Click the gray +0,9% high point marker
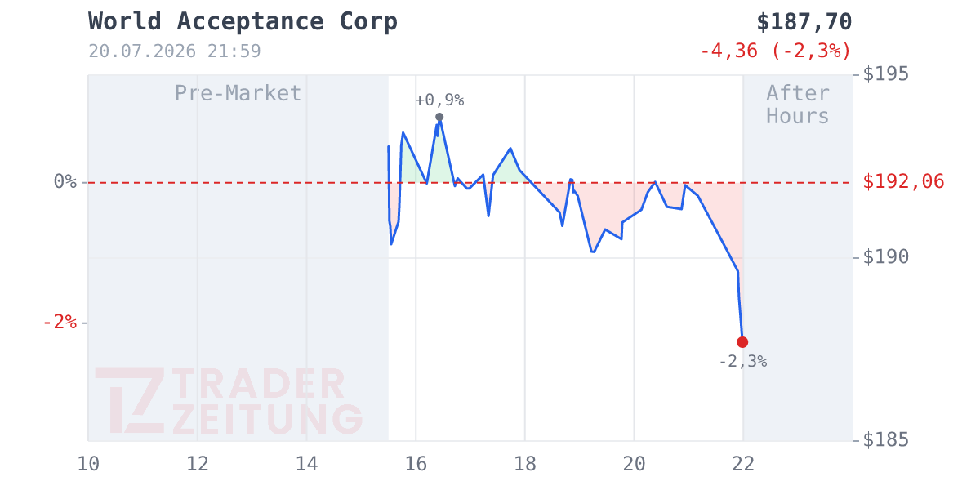Screen dimensions: 980x490 [439, 117]
